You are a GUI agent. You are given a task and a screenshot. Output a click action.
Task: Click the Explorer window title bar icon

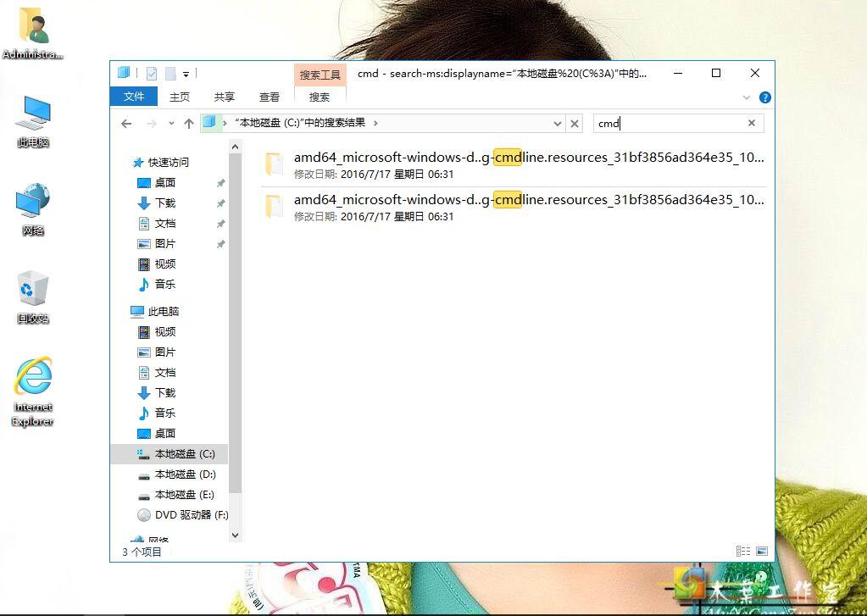tap(124, 72)
